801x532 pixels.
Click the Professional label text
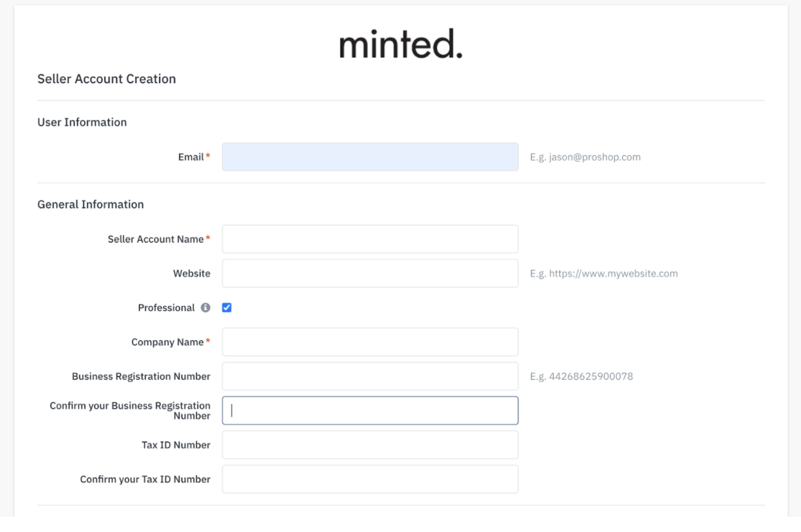pos(167,308)
